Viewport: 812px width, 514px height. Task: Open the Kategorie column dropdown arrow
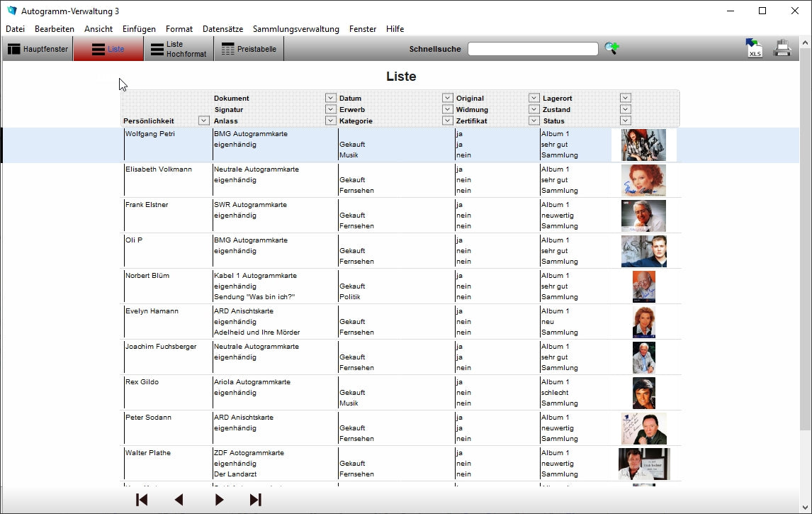[447, 121]
